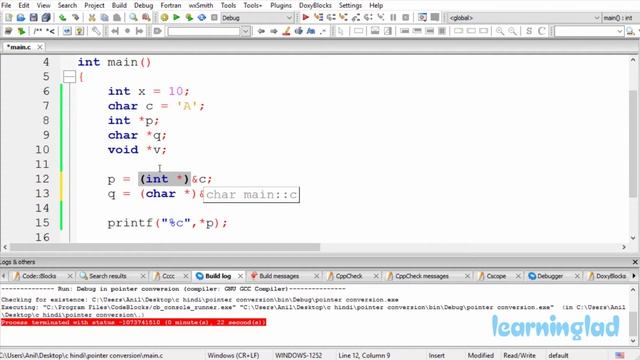Click the C toolbar icon
Viewport: 640px width, 360px height.
pos(542,31)
